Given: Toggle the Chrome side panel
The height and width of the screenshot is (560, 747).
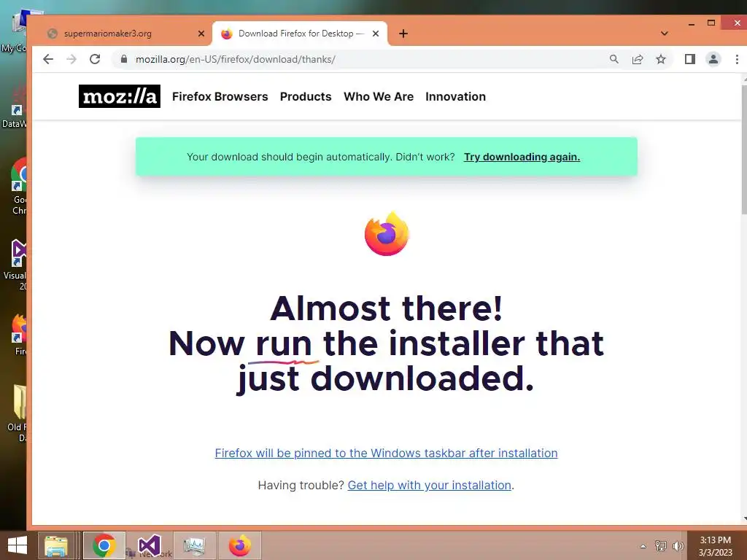Looking at the screenshot, I should pyautogui.click(x=690, y=59).
